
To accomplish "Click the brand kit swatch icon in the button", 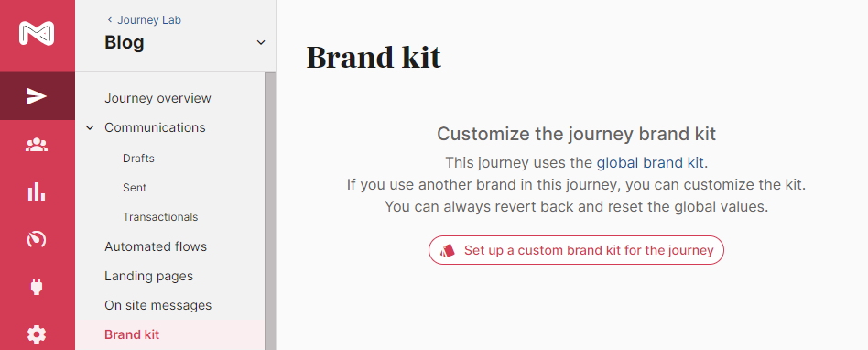I will 448,250.
